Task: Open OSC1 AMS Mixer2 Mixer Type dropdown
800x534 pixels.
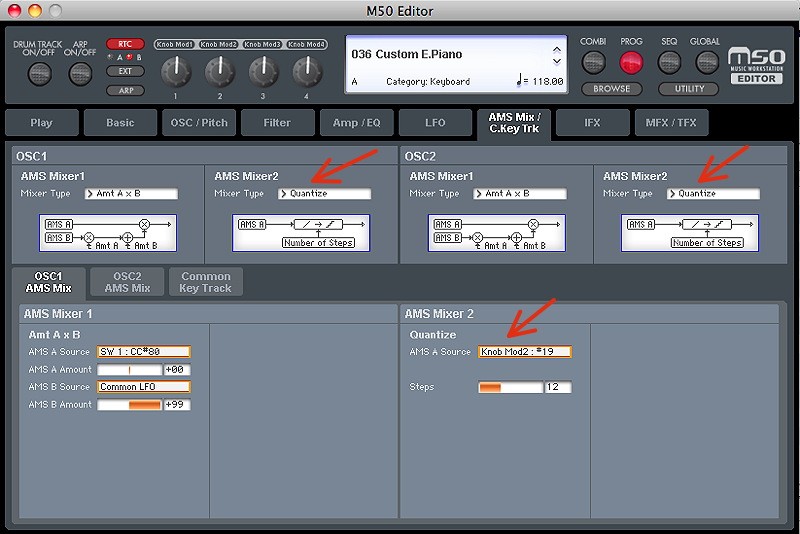Action: click(x=325, y=194)
